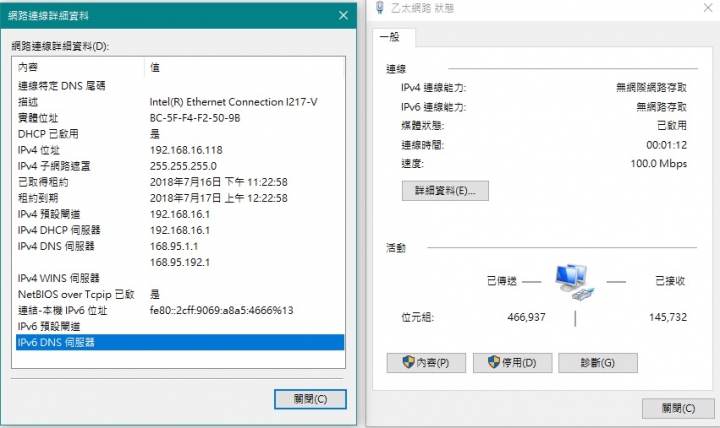Open adapter 內容(P) properties button
The height and width of the screenshot is (428, 720).
click(426, 363)
